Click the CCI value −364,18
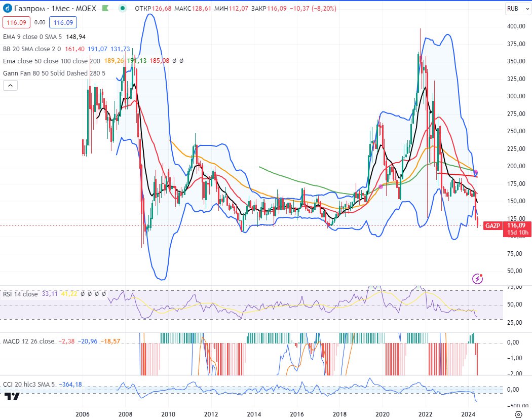532x420 pixels. (70, 385)
